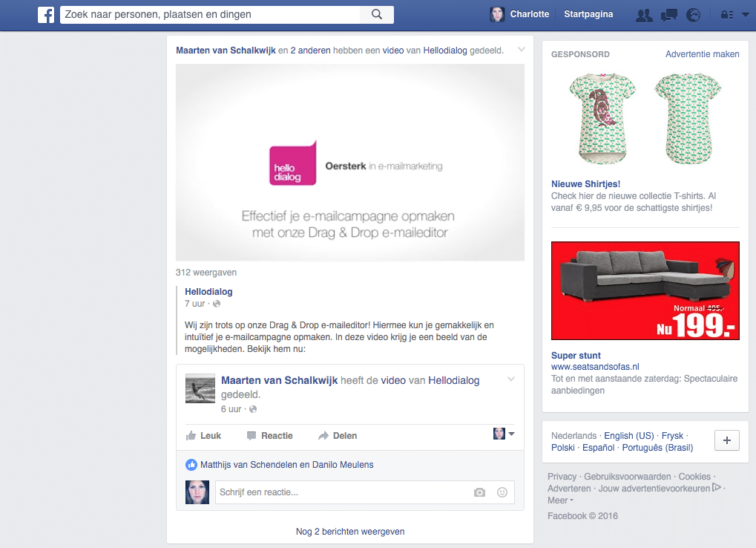Open friend requests in the top bar
This screenshot has height=548, width=756.
coord(643,14)
